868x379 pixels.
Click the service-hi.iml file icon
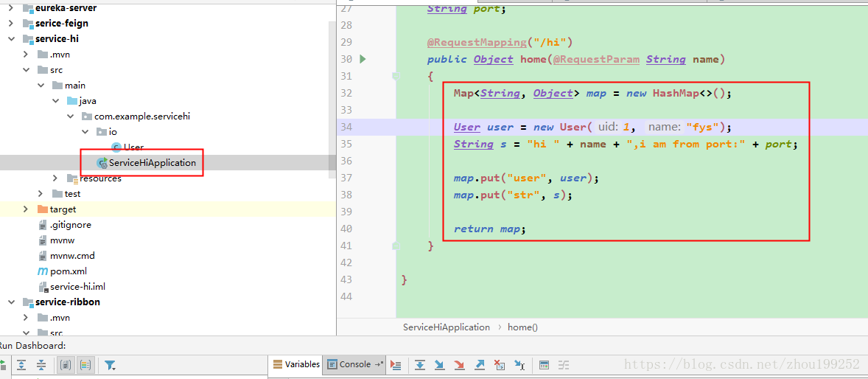coord(43,287)
